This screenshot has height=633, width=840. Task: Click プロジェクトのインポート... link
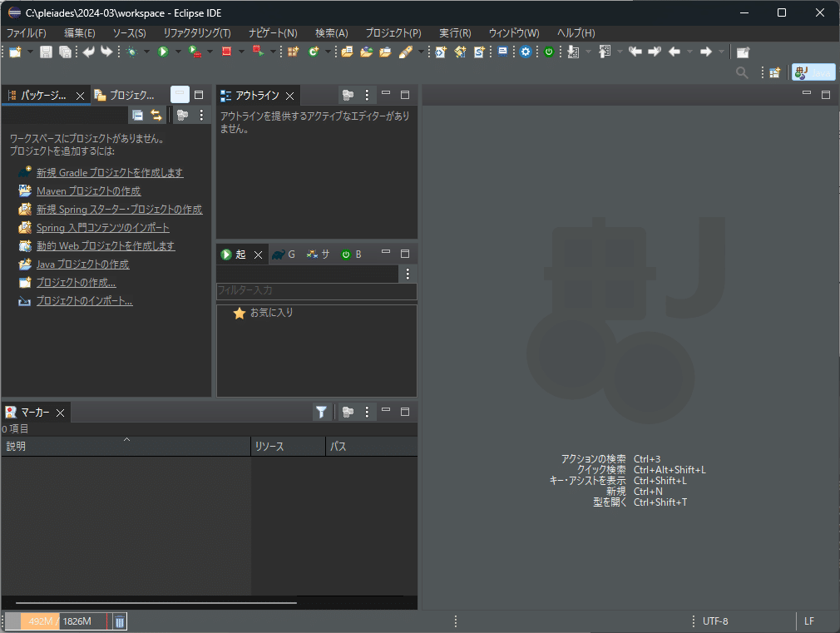84,300
